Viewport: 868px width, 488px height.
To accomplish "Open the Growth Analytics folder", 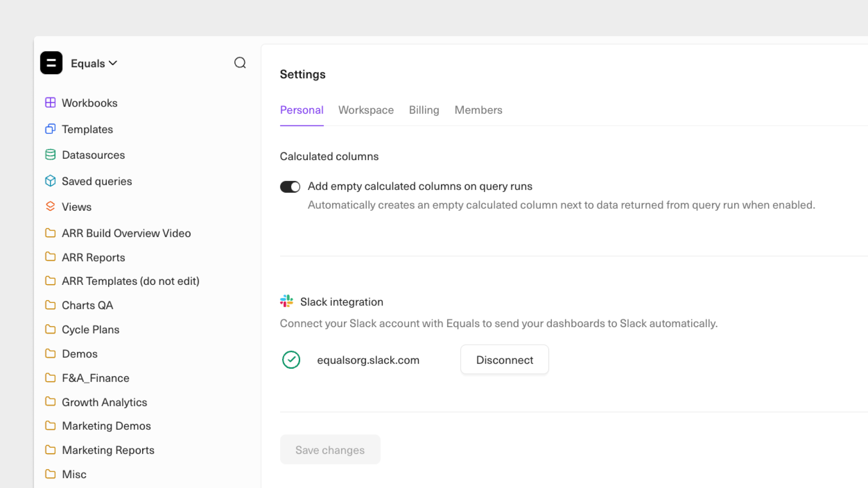I will tap(104, 402).
